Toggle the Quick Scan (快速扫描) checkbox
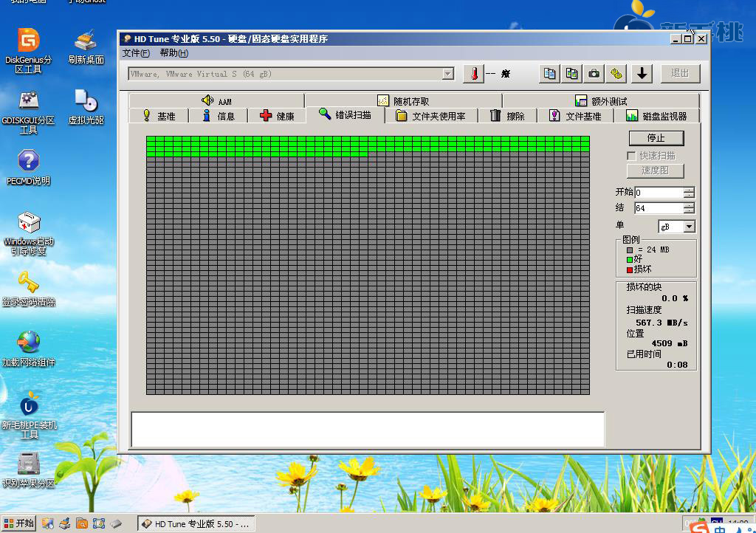Screen dimensions: 756x533 pyautogui.click(x=631, y=156)
